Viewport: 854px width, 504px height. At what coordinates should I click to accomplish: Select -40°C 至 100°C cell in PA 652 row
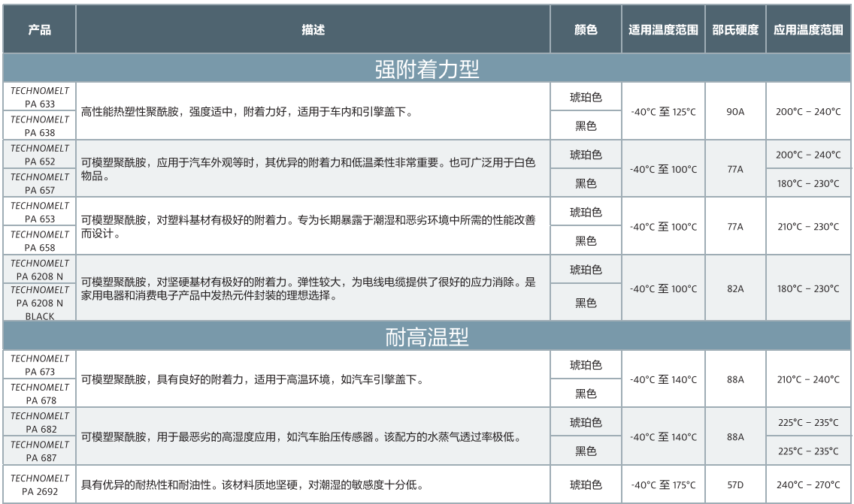pyautogui.click(x=663, y=169)
